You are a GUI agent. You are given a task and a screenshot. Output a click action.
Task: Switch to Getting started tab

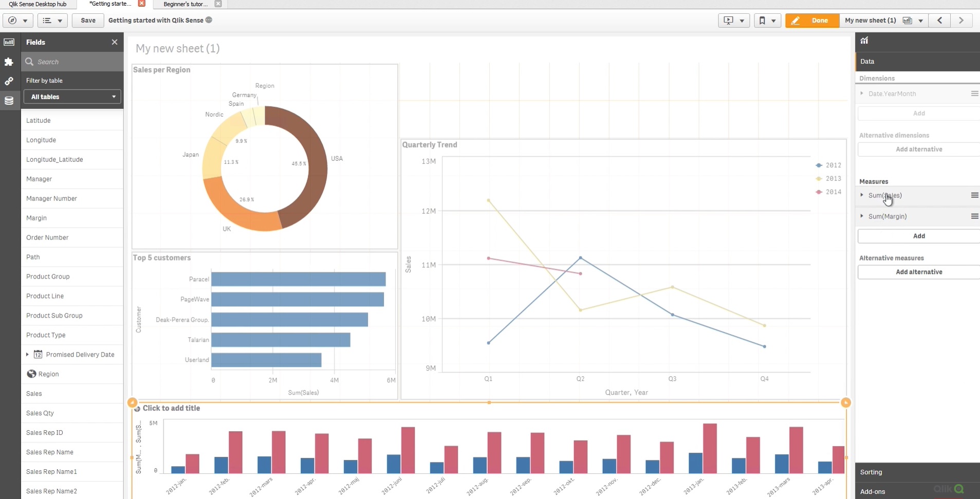[x=110, y=4]
